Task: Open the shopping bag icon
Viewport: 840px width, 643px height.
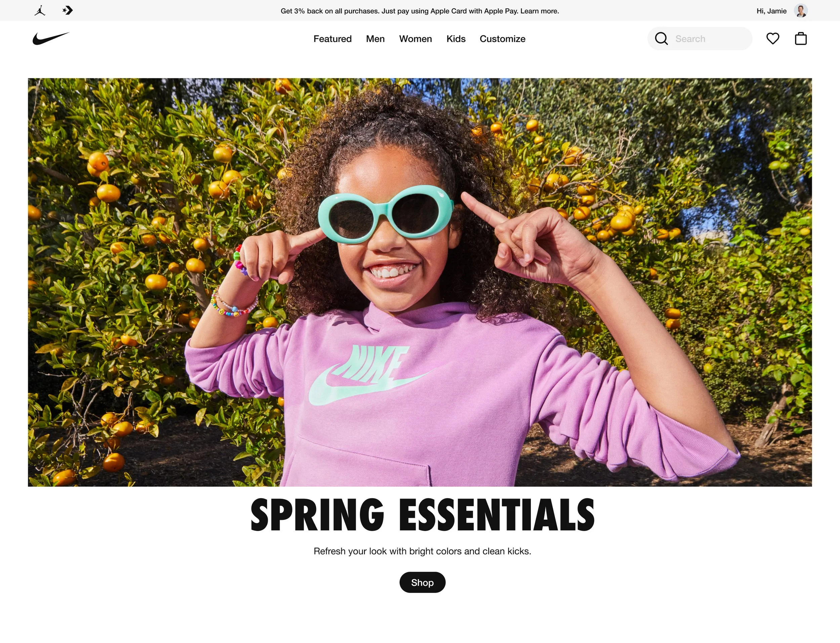Action: 801,38
